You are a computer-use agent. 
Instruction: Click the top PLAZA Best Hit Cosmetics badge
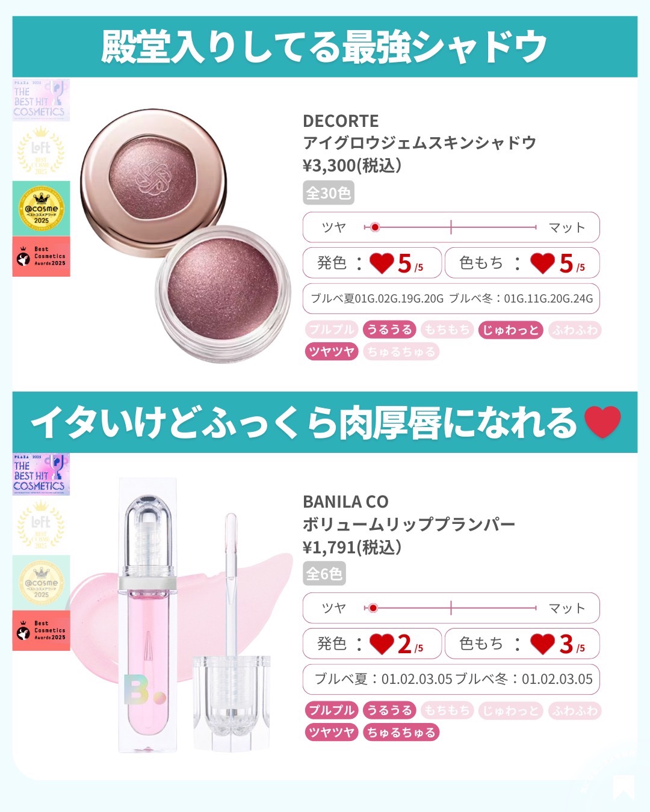point(41,100)
